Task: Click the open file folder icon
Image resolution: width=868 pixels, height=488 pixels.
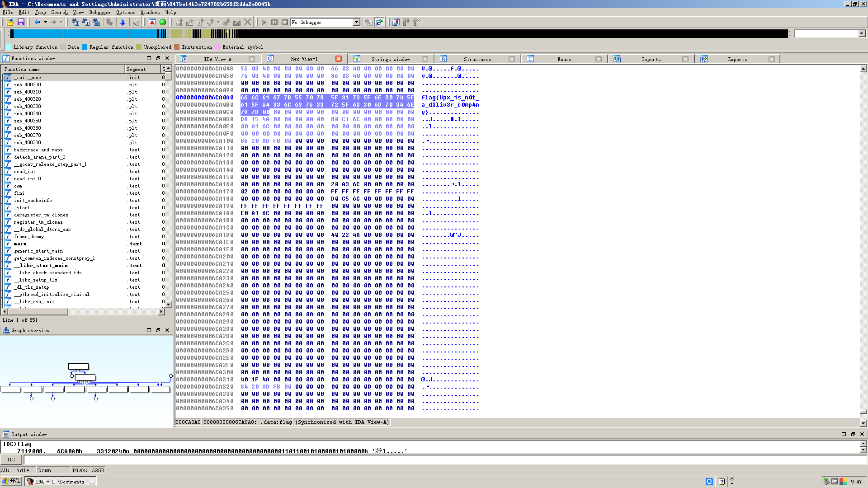Action: (x=10, y=22)
